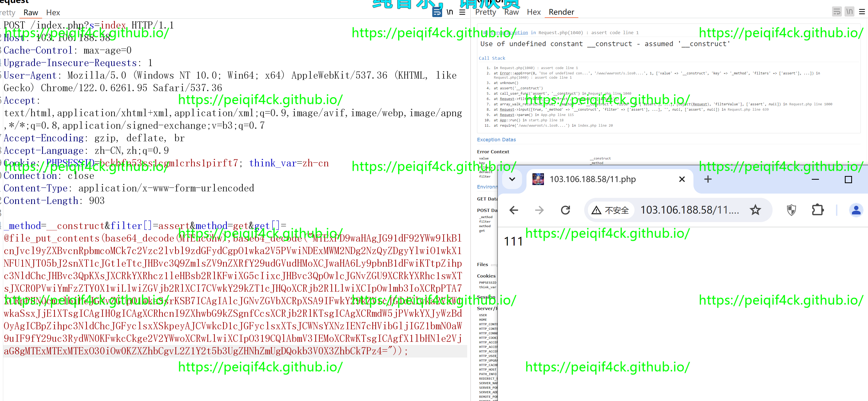Minimize the Chrome window
This screenshot has height=401, width=868.
[x=815, y=179]
